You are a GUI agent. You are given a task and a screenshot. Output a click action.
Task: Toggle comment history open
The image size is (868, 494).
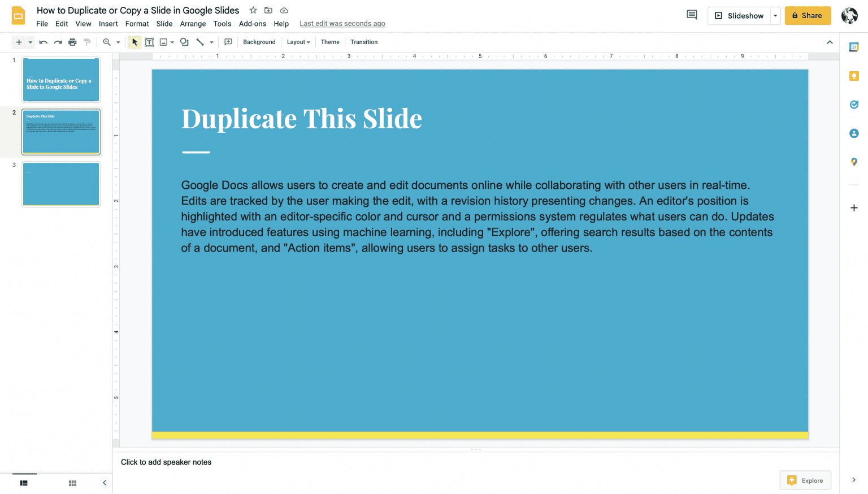(692, 14)
